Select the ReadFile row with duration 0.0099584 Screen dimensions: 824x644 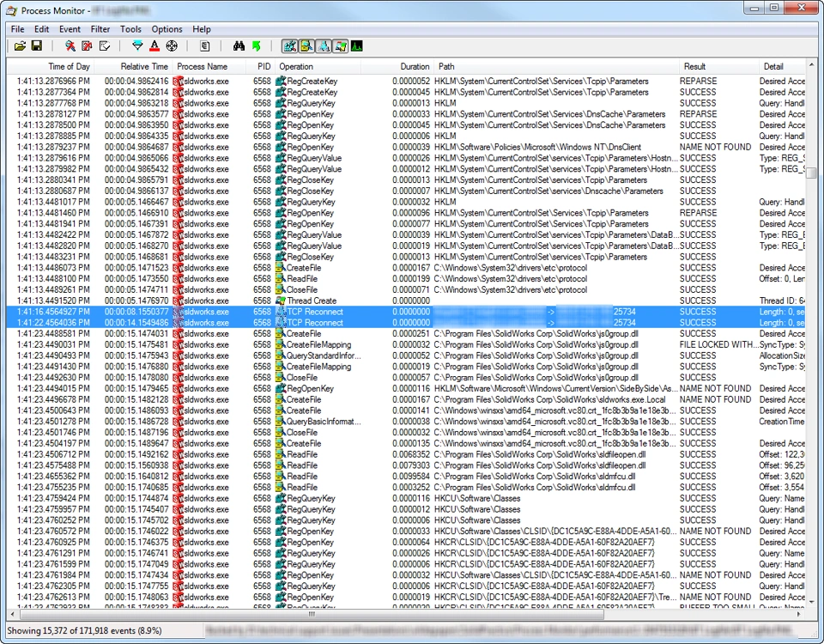406,477
